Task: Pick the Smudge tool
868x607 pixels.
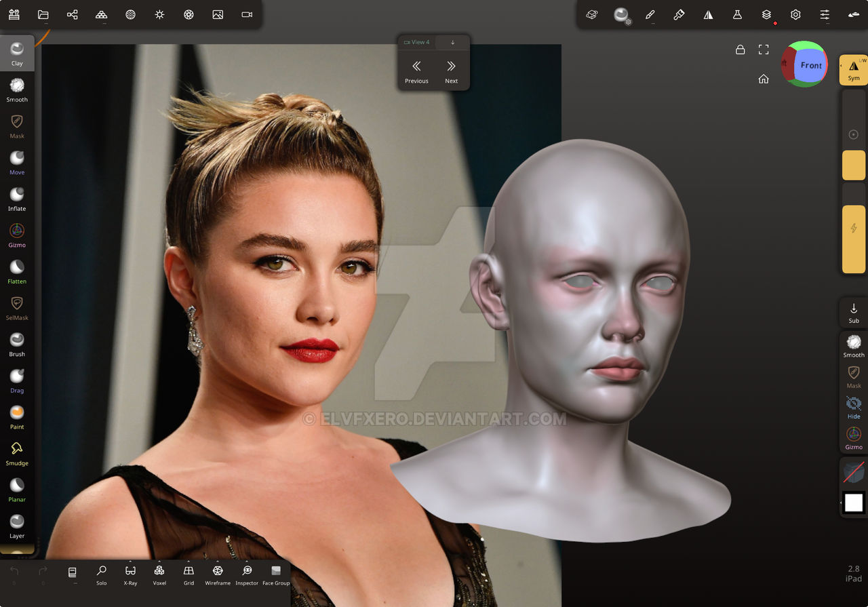Action: pos(17,453)
